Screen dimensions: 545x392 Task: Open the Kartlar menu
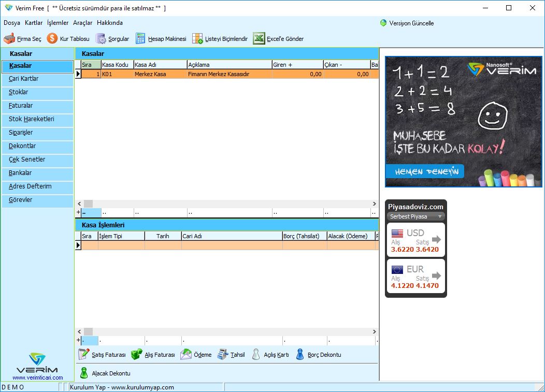point(34,23)
